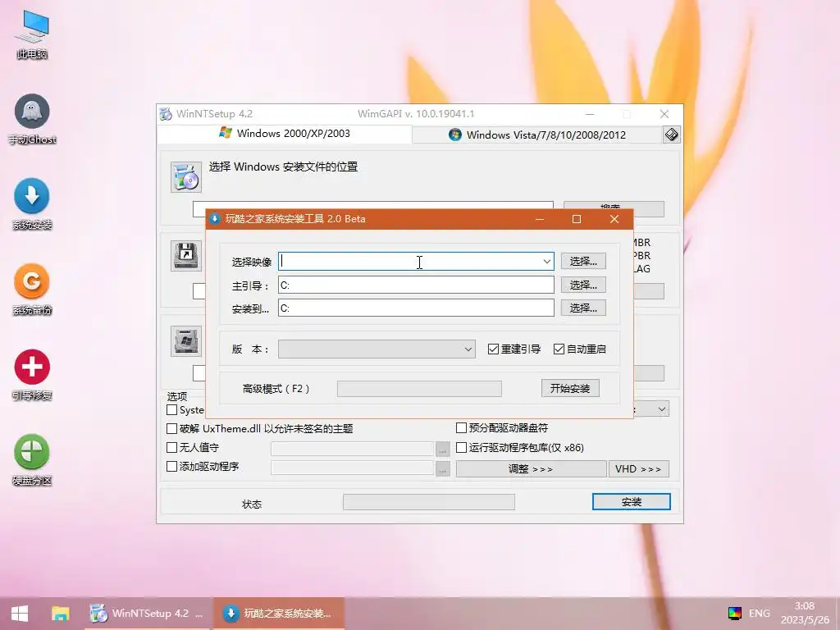Viewport: 840px width, 630px height.
Task: Enable the 无人值守 checkbox
Action: click(172, 447)
